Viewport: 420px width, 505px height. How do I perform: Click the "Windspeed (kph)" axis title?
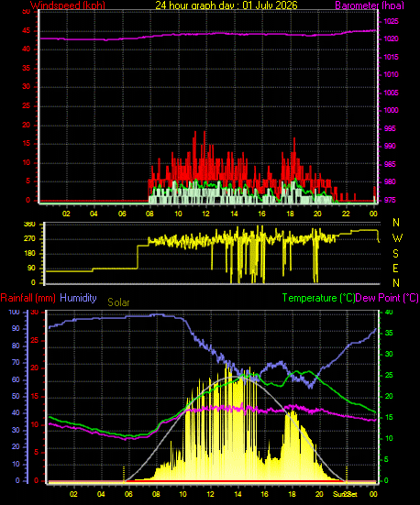[68, 5]
